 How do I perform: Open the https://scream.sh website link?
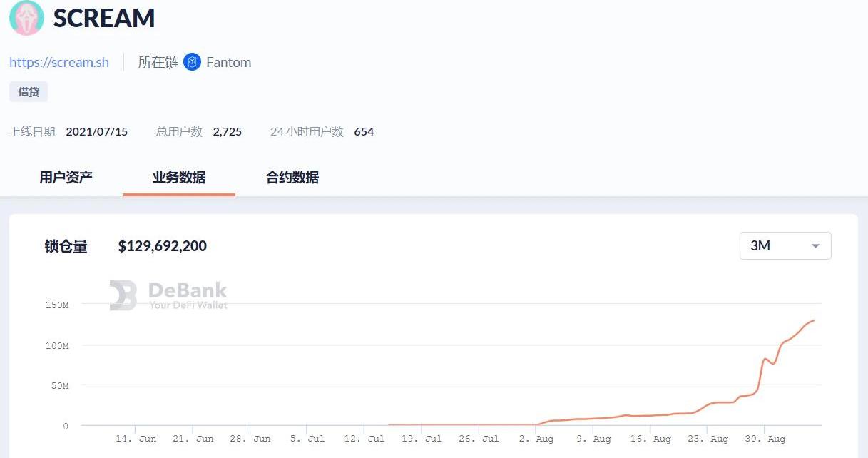point(59,62)
